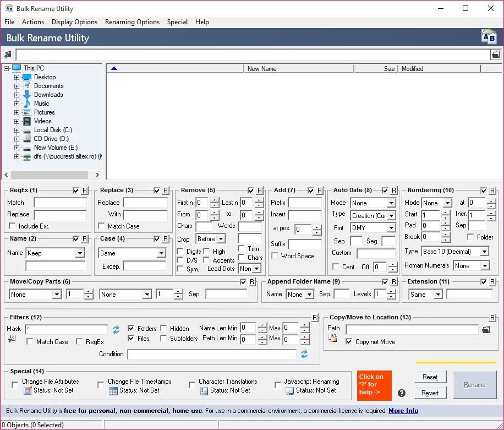Enable the Word Space checkbox
This screenshot has width=504, height=430.
[275, 255]
